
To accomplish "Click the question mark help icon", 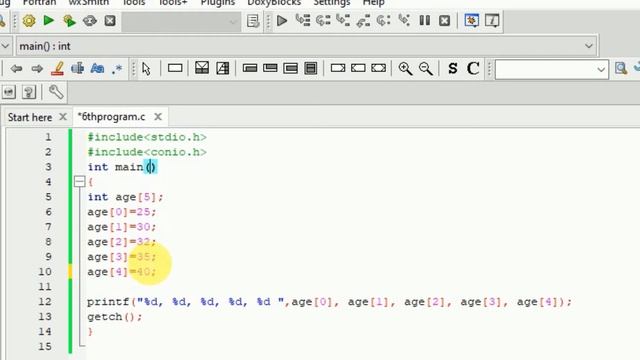I will [x=29, y=92].
